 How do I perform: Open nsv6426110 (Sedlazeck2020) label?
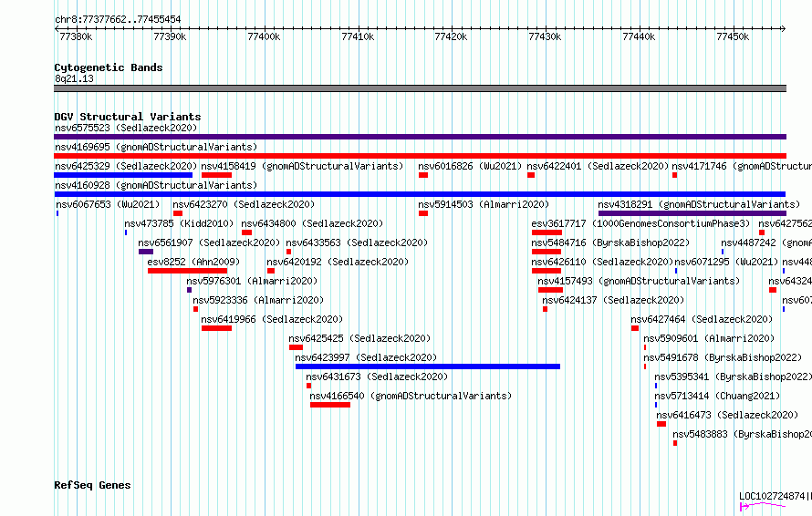[x=602, y=262]
